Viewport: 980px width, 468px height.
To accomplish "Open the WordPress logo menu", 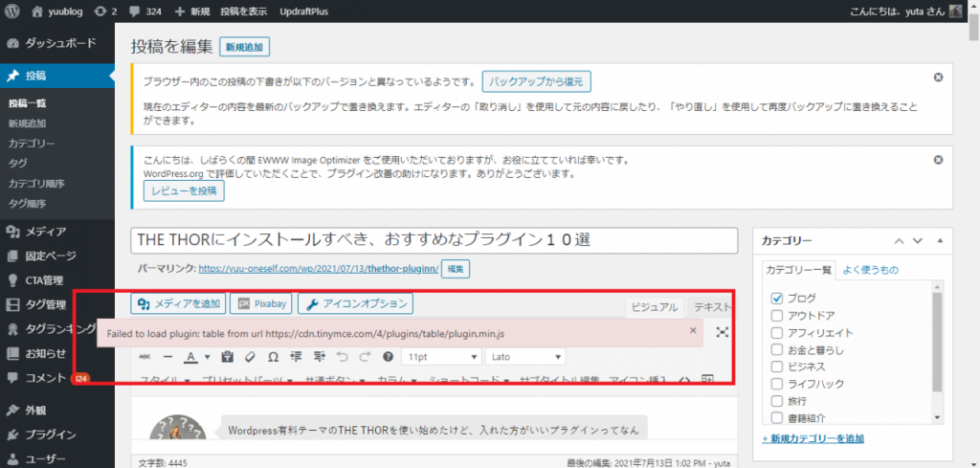I will (x=13, y=11).
